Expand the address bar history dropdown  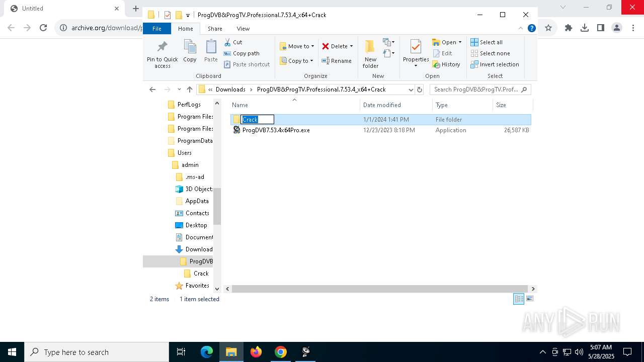[x=411, y=89]
